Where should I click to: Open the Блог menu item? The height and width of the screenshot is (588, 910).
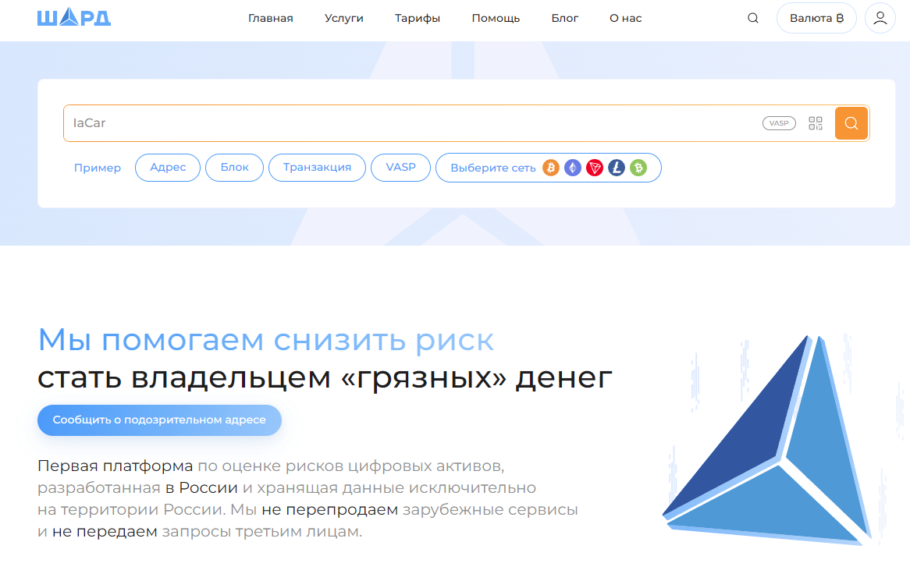pyautogui.click(x=565, y=18)
